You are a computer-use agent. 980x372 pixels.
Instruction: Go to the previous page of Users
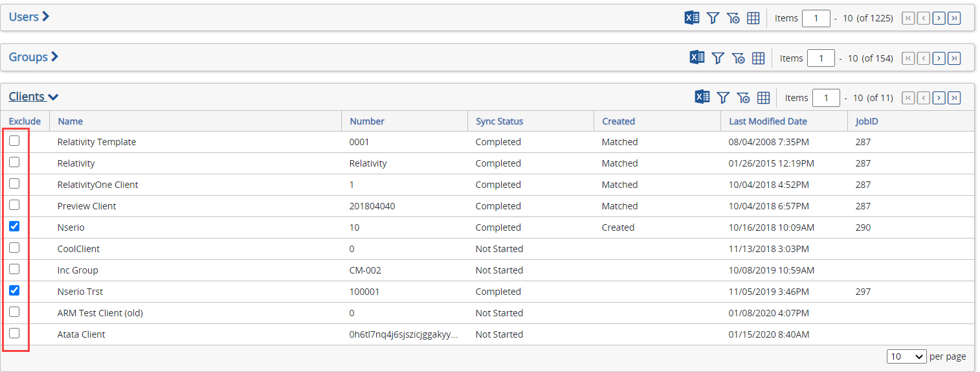click(923, 18)
